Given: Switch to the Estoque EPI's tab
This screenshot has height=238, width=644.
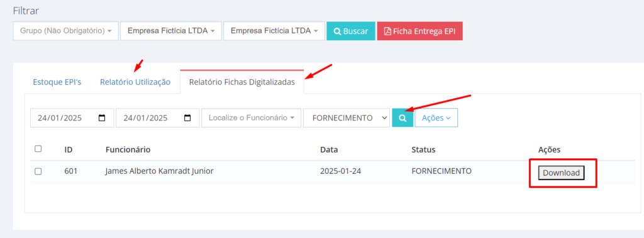Looking at the screenshot, I should pyautogui.click(x=57, y=82).
